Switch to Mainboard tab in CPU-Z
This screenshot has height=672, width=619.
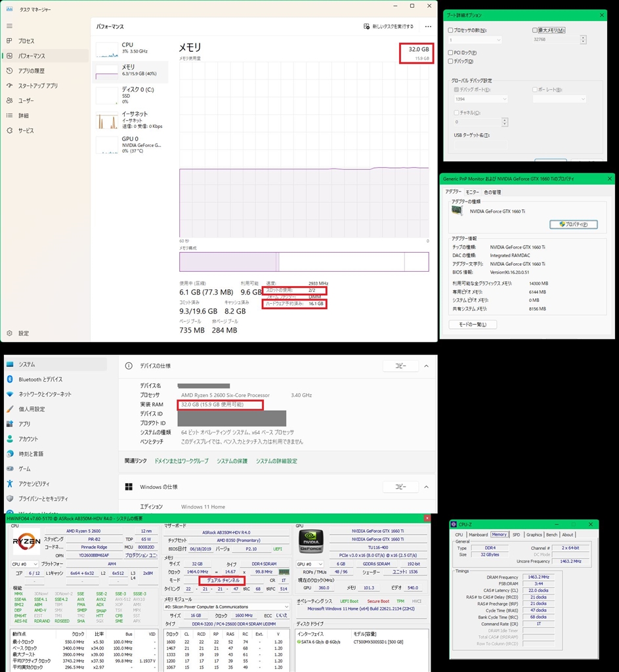(478, 535)
